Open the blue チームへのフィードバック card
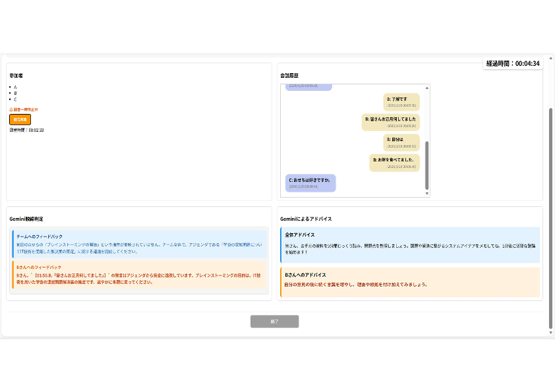The image size is (555, 392). click(140, 243)
